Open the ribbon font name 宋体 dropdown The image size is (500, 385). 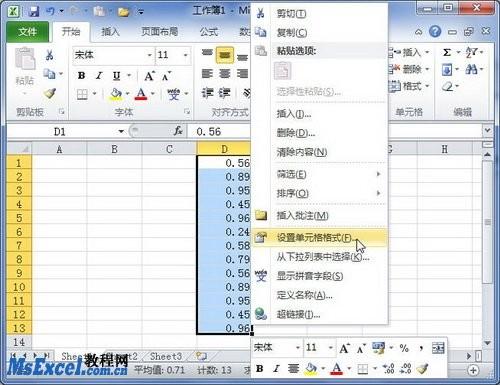[150, 55]
